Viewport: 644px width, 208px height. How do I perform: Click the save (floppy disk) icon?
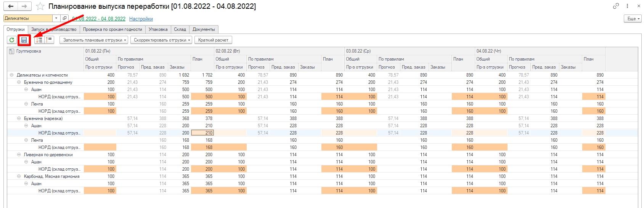(x=24, y=40)
